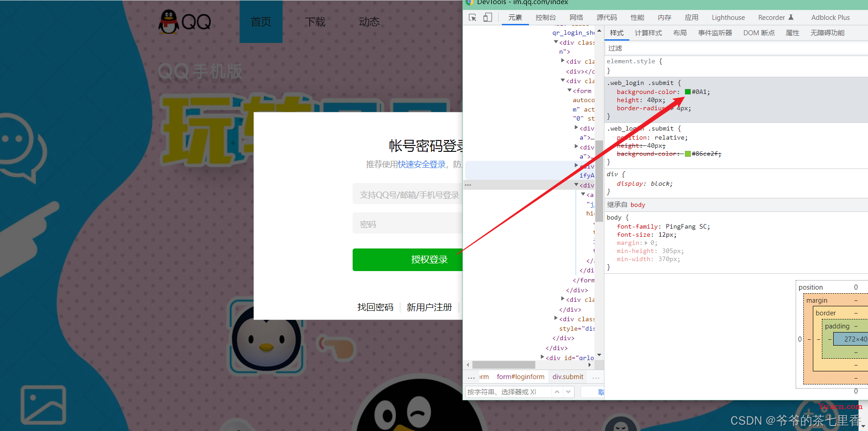This screenshot has height=431, width=868.
Task: Click ellipsis icon beside selected DOM node
Action: pos(468,185)
